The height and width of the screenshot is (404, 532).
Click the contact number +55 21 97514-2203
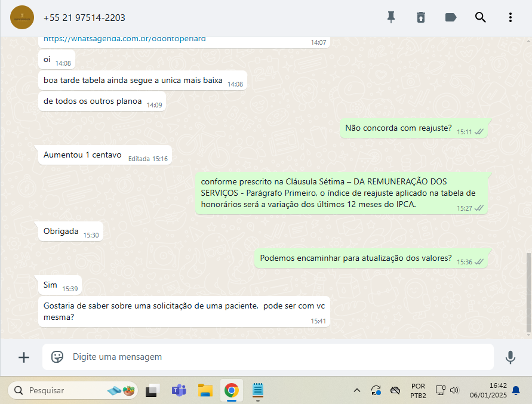[84, 18]
